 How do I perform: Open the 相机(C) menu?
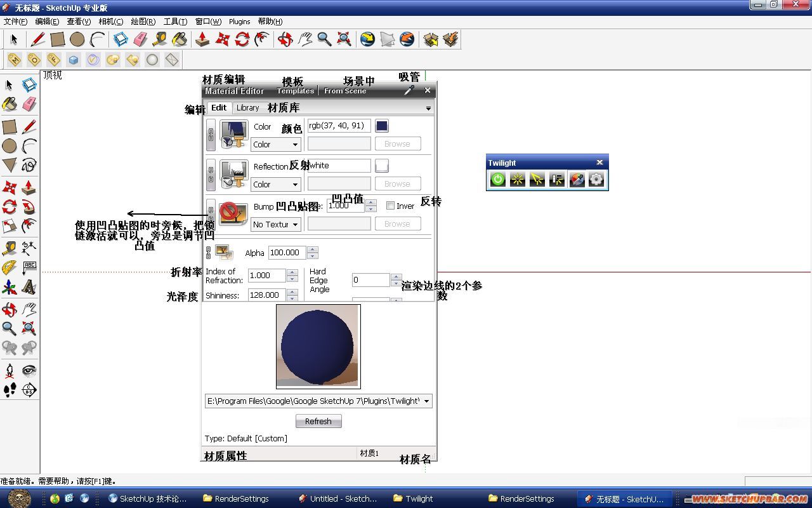click(110, 22)
